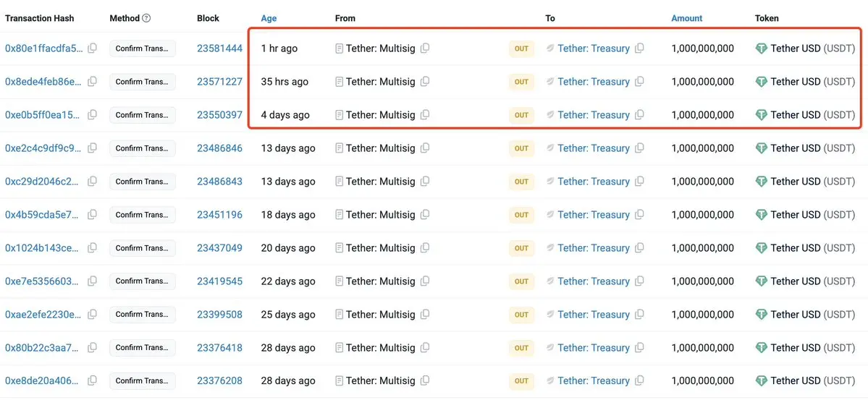Copy Tether: Multisig address in first row
The height and width of the screenshot is (400, 868).
(425, 48)
